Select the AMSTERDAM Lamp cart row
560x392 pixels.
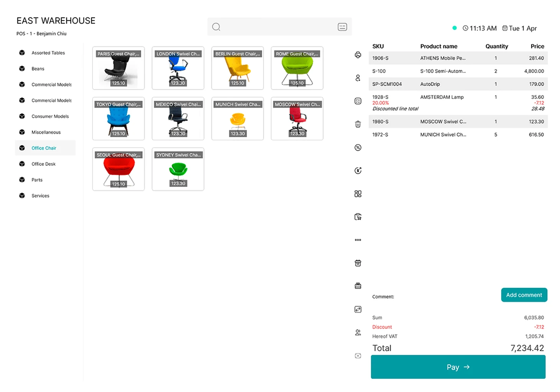click(458, 103)
